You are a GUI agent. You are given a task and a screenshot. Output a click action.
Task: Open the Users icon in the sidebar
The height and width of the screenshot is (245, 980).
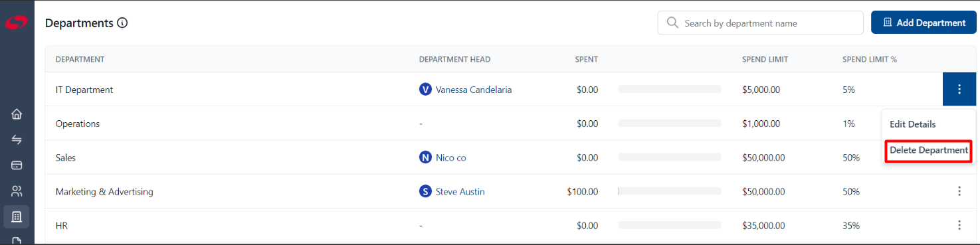click(x=17, y=191)
